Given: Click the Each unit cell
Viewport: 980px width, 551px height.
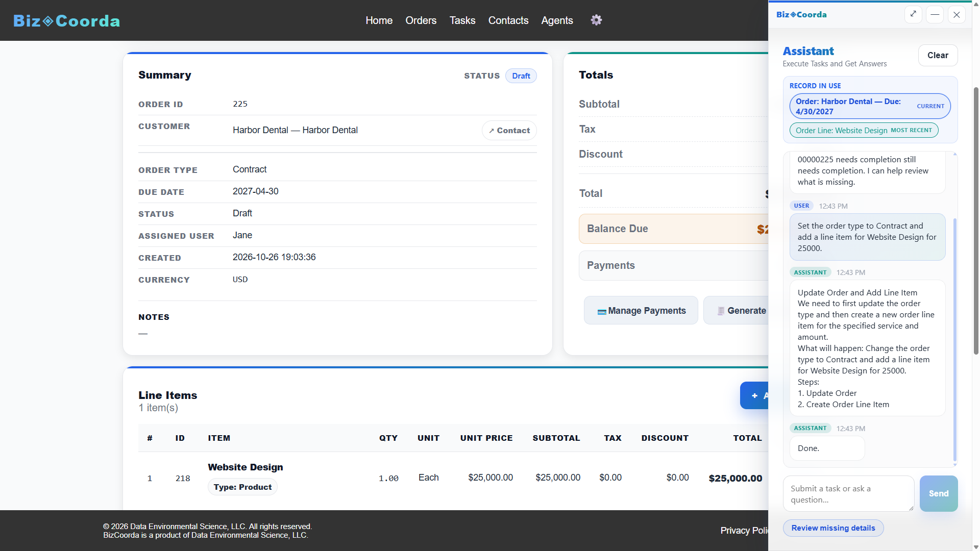Looking at the screenshot, I should (428, 478).
